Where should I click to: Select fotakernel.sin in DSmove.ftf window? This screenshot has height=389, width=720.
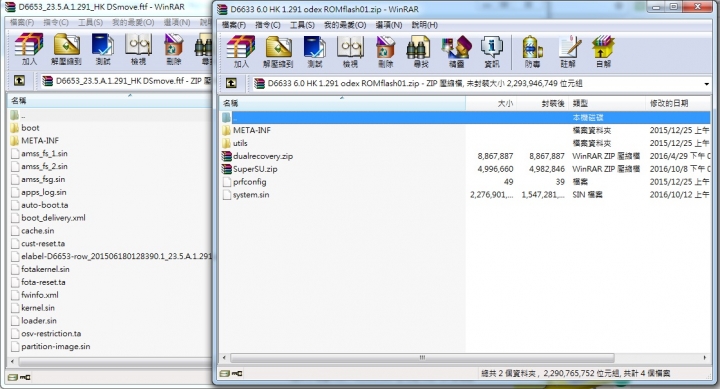pyautogui.click(x=45, y=269)
